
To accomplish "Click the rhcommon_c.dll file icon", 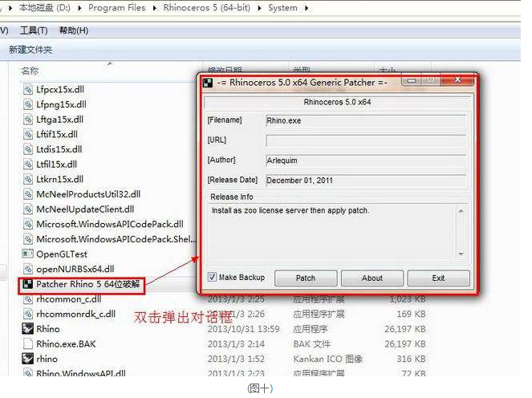I will (28, 299).
